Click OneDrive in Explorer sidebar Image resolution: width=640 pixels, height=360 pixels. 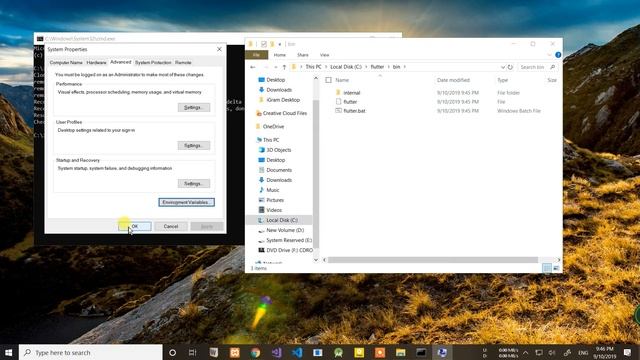point(273,127)
